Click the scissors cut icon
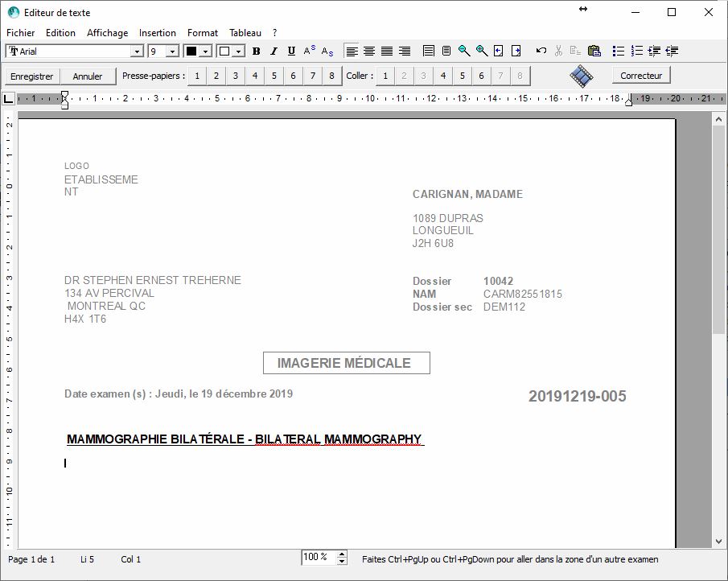This screenshot has width=728, height=581. [558, 51]
